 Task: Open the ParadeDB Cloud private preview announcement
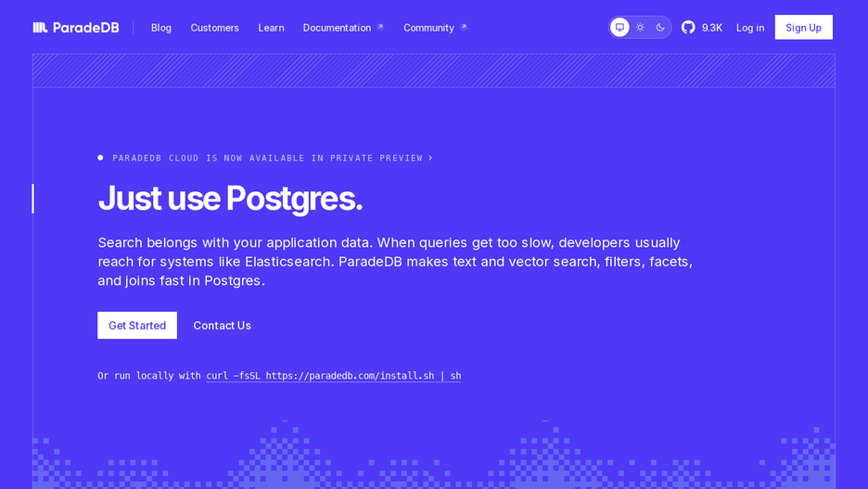pyautogui.click(x=266, y=158)
